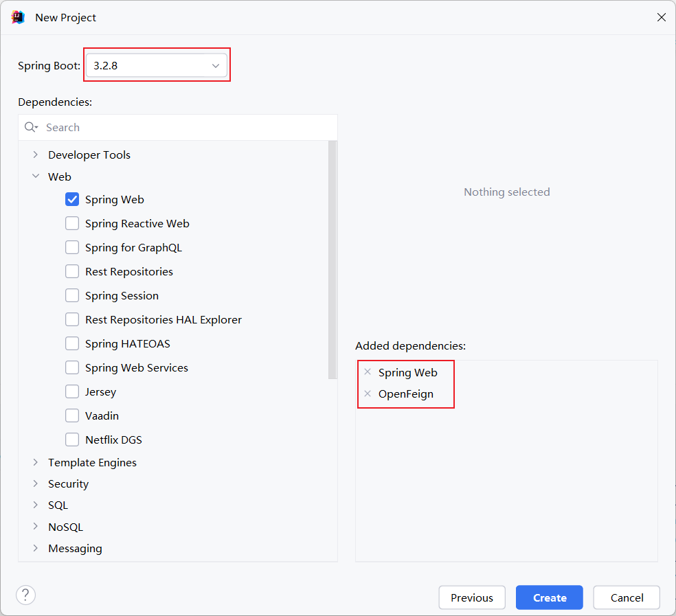Open the Spring Boot version dropdown

[157, 65]
